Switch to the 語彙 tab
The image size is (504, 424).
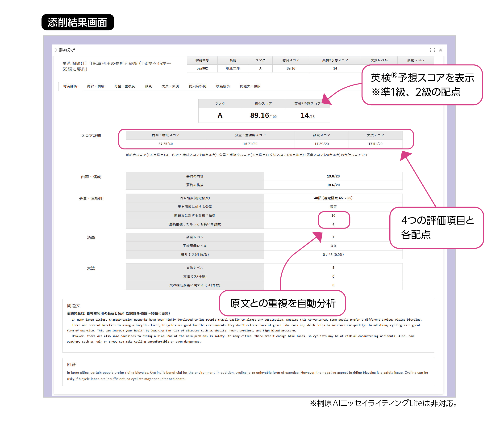point(148,86)
